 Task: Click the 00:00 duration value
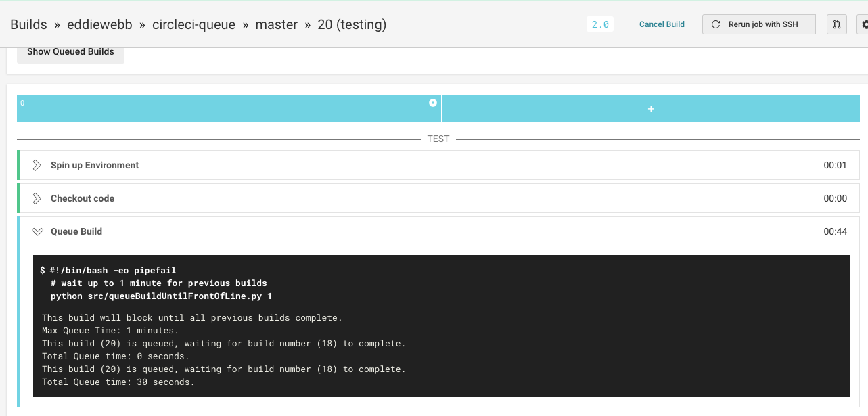(x=835, y=198)
